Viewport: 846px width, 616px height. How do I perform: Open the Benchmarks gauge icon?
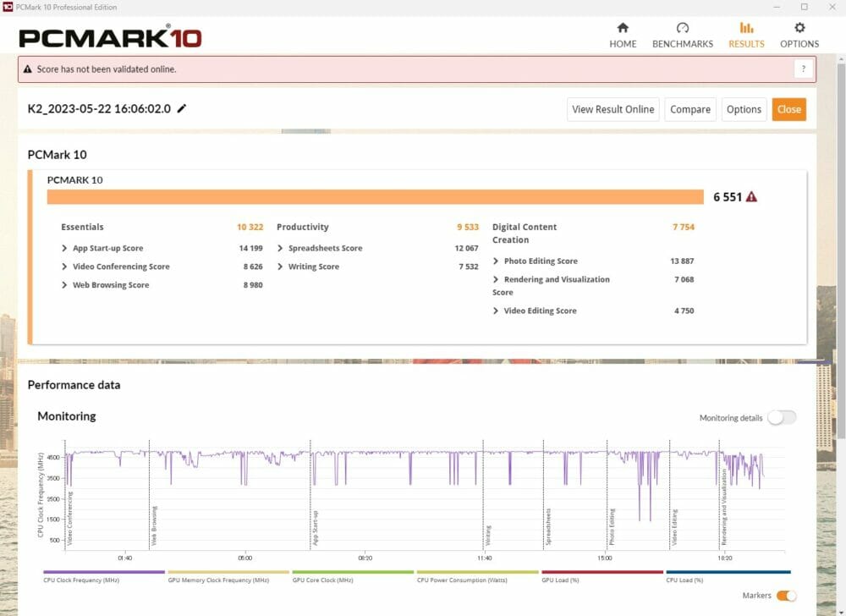[683, 28]
